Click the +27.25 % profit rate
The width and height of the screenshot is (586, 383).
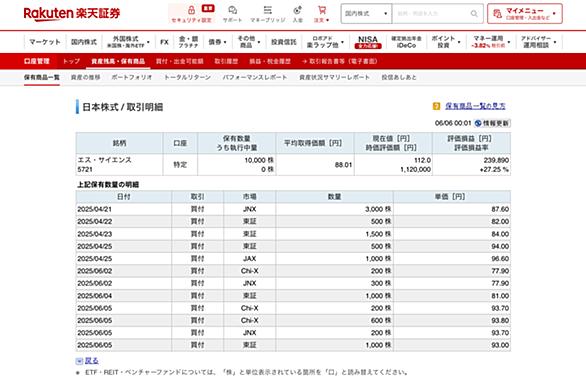(x=494, y=170)
